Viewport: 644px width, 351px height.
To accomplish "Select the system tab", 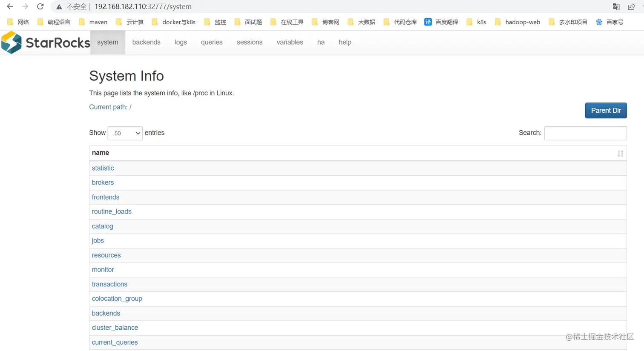I will point(108,42).
